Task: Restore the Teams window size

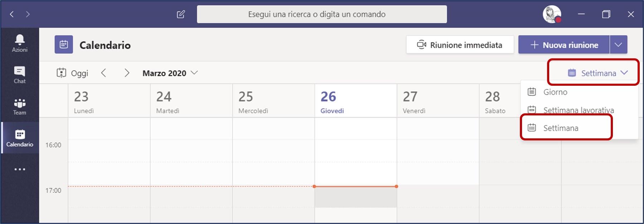Action: pos(606,14)
